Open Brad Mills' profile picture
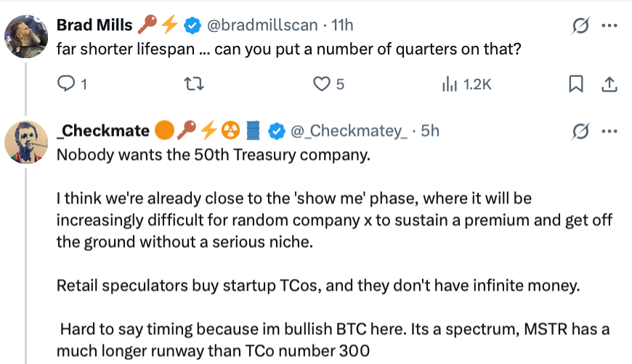Screen dimensions: 632x364 pyautogui.click(x=28, y=35)
